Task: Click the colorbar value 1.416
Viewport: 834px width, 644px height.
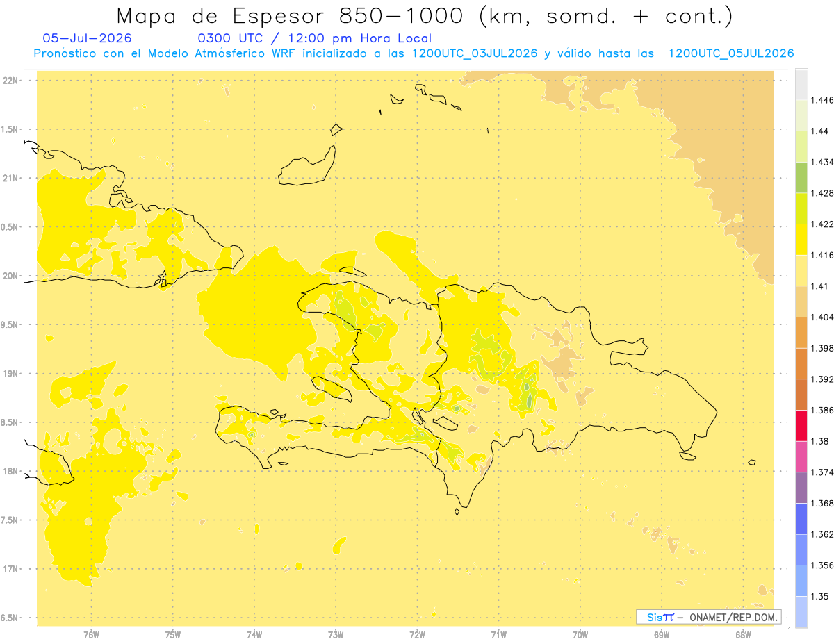Action: (x=821, y=255)
